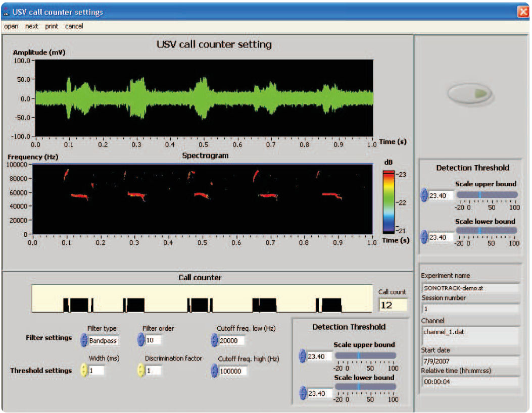This screenshot has height=413, width=532.
Task: Click the yellow Discrimination factor stepper
Action: coord(141,370)
